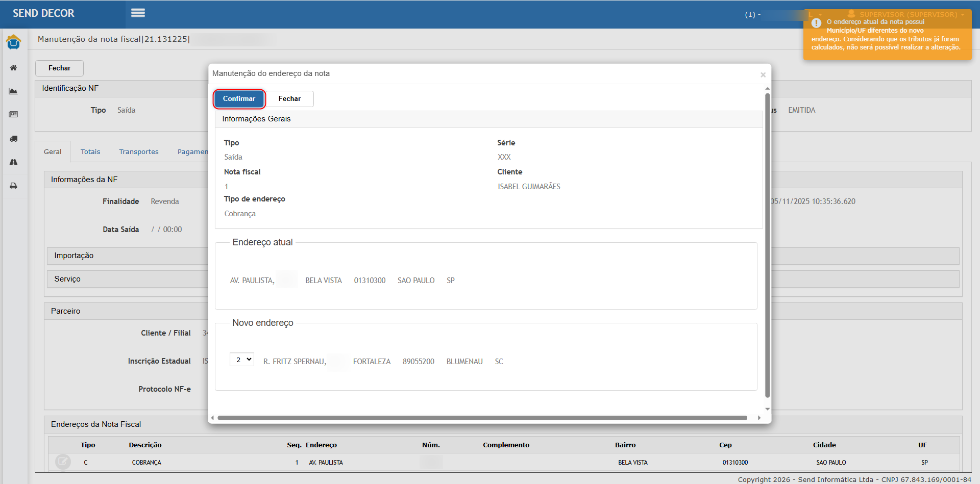Click the Send Decor armchair logo icon
Image resolution: width=980 pixels, height=484 pixels.
pos(14,42)
